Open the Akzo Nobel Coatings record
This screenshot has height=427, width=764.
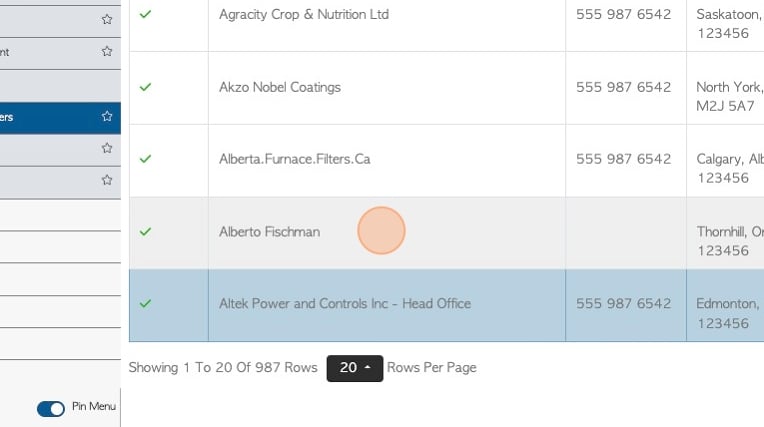click(x=280, y=87)
